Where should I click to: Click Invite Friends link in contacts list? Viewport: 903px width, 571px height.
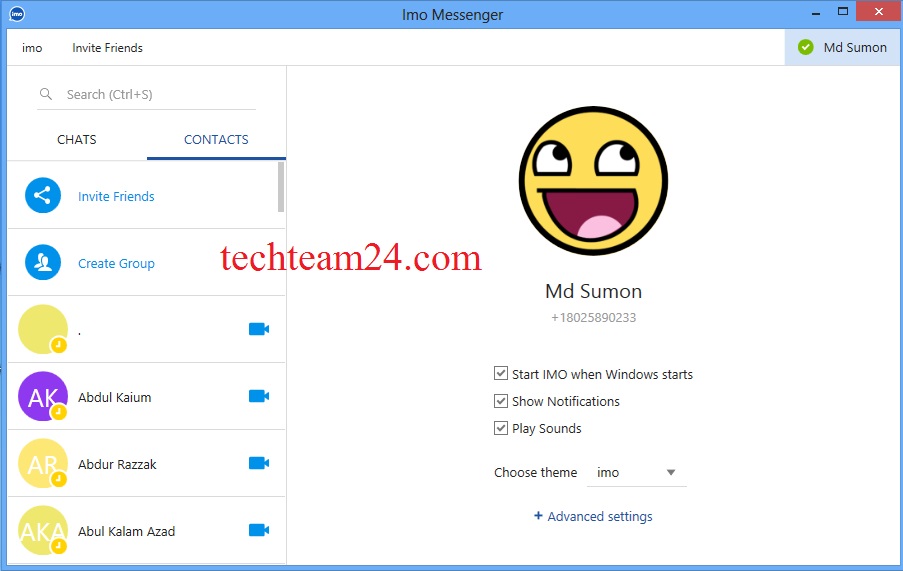click(x=116, y=196)
